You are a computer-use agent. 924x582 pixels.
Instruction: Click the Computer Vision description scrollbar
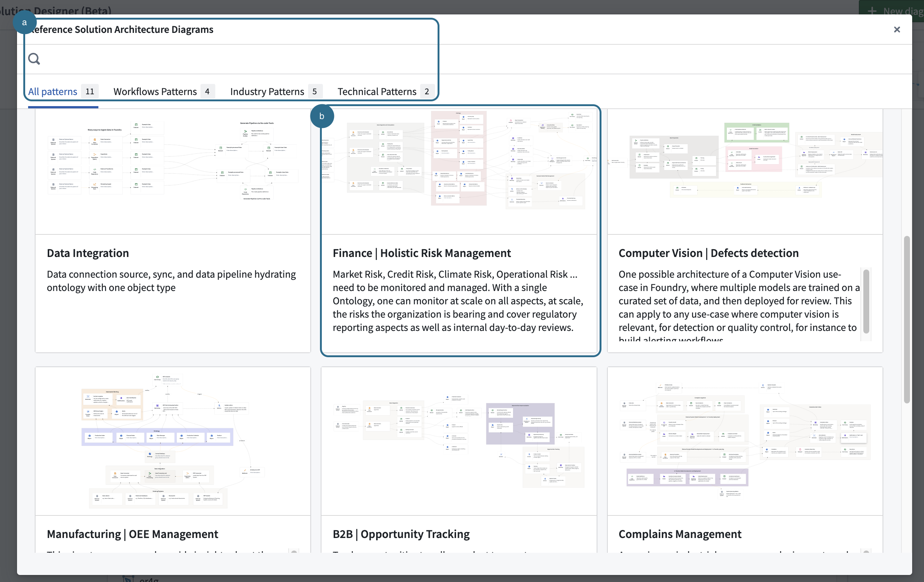point(866,302)
